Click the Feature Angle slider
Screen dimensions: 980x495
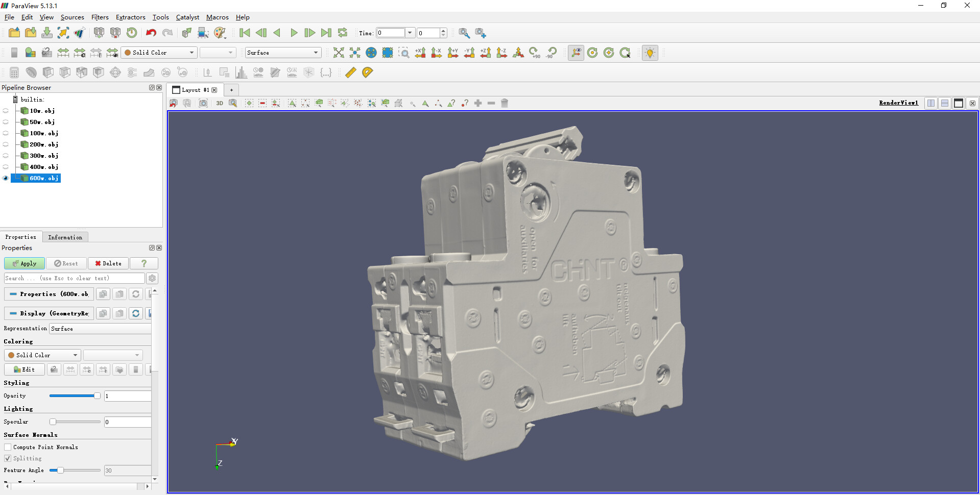[x=75, y=470]
